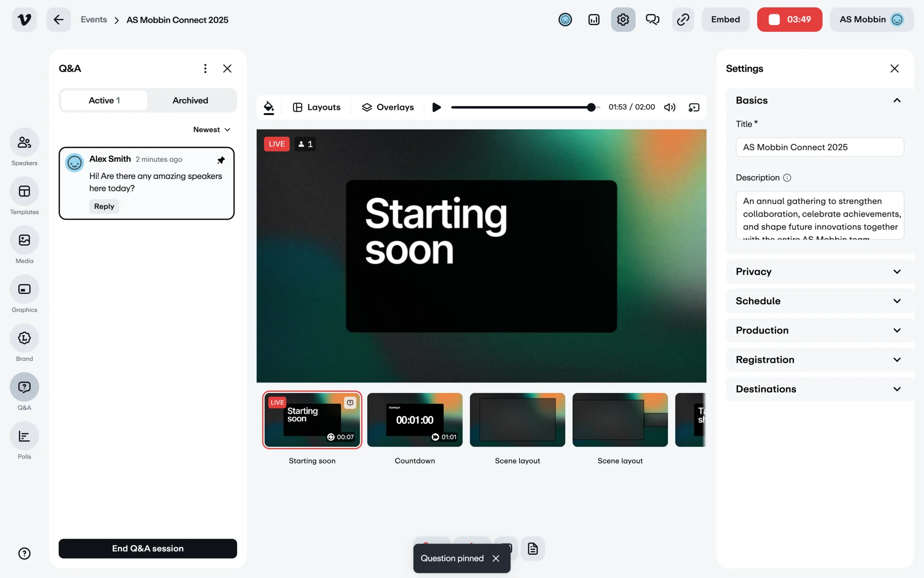Viewport: 924px width, 578px height.
Task: Open the Speakers panel in sidebar
Action: [24, 143]
